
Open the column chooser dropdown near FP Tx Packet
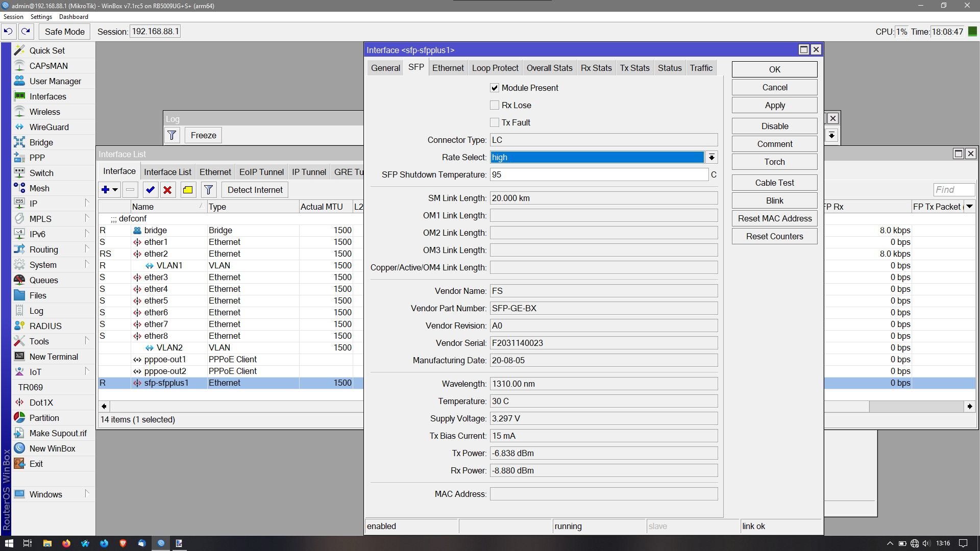point(969,207)
